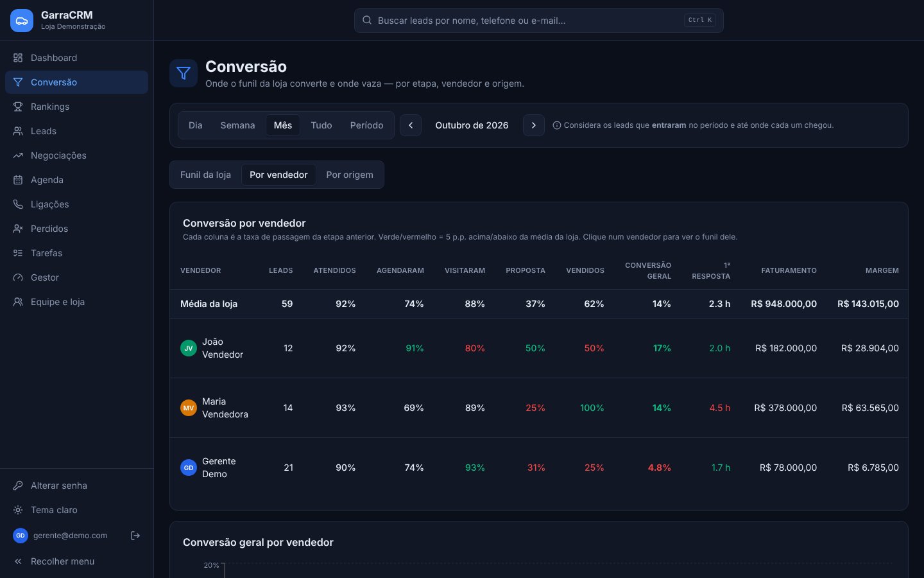
Task: Open Negociações in the sidebar
Action: click(76, 155)
